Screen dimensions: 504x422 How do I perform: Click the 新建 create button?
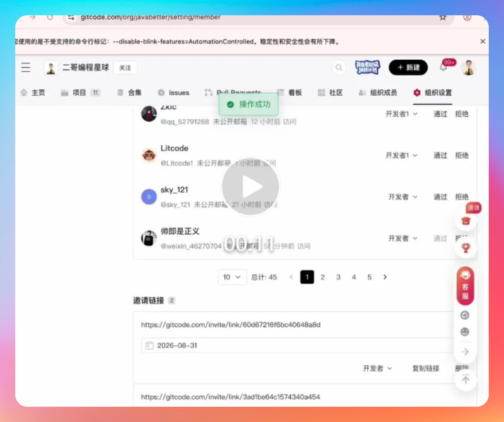408,68
